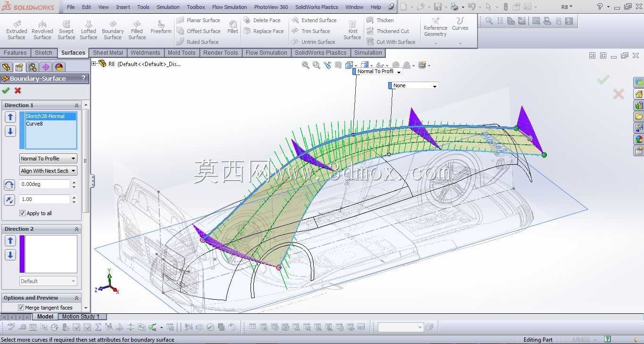The width and height of the screenshot is (644, 344).
Task: Click the Boundary Surface tool
Action: 113,30
